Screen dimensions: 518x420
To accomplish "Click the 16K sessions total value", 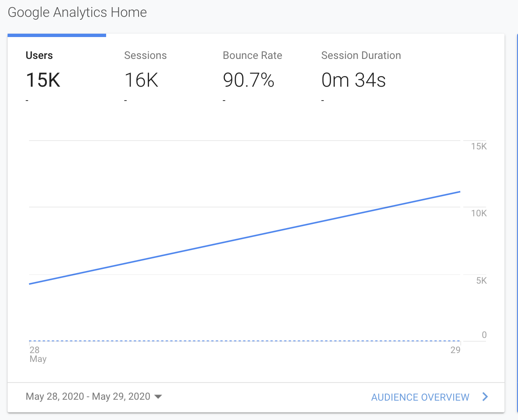I will click(142, 80).
